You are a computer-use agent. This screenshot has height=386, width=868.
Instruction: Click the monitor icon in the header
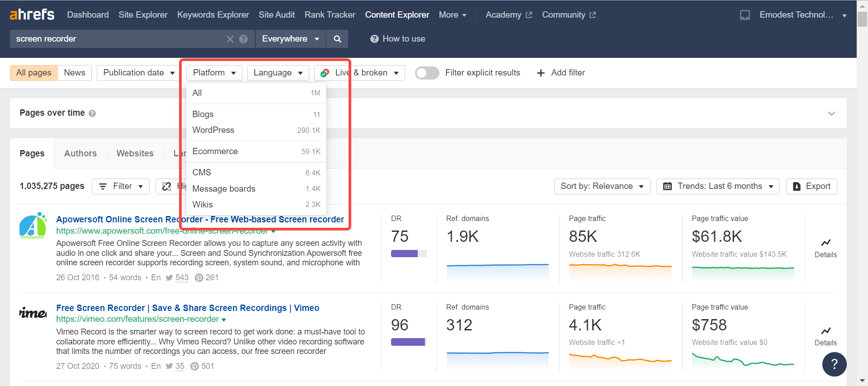click(745, 15)
